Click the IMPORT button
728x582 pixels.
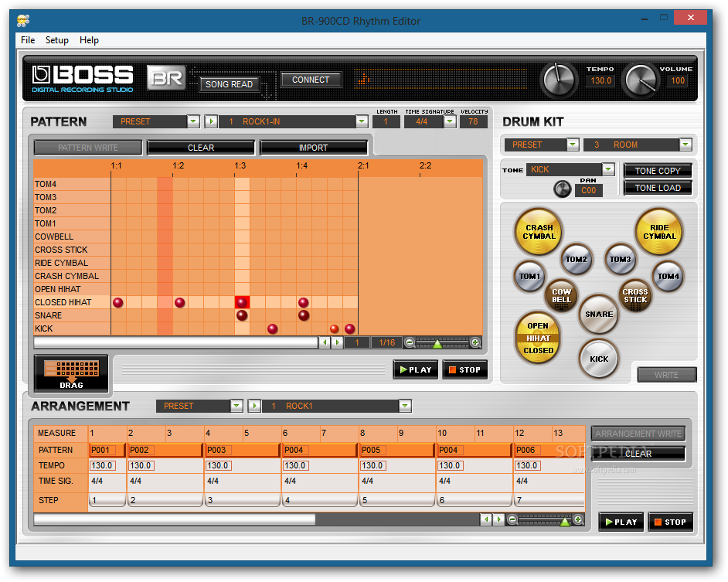tap(314, 148)
